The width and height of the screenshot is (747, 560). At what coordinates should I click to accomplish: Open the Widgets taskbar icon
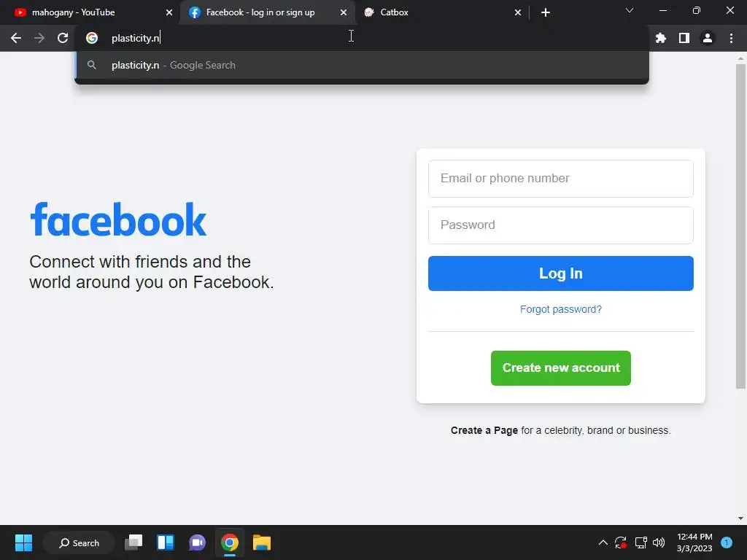[166, 542]
